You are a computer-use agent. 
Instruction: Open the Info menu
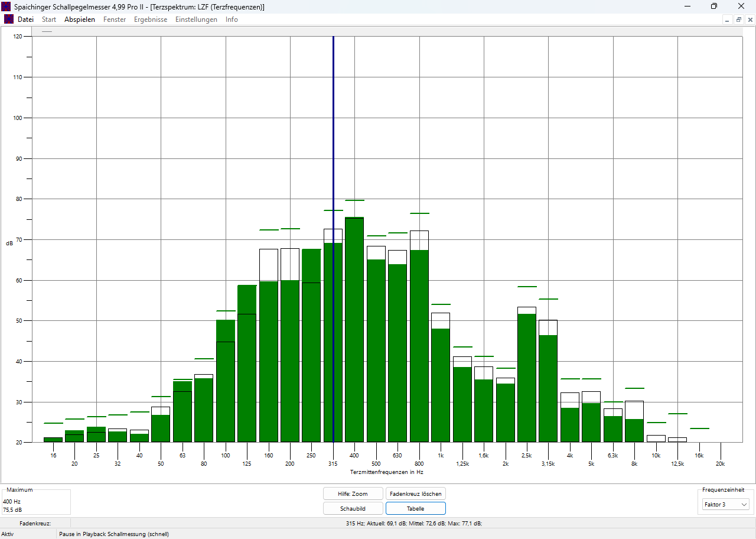pyautogui.click(x=232, y=20)
